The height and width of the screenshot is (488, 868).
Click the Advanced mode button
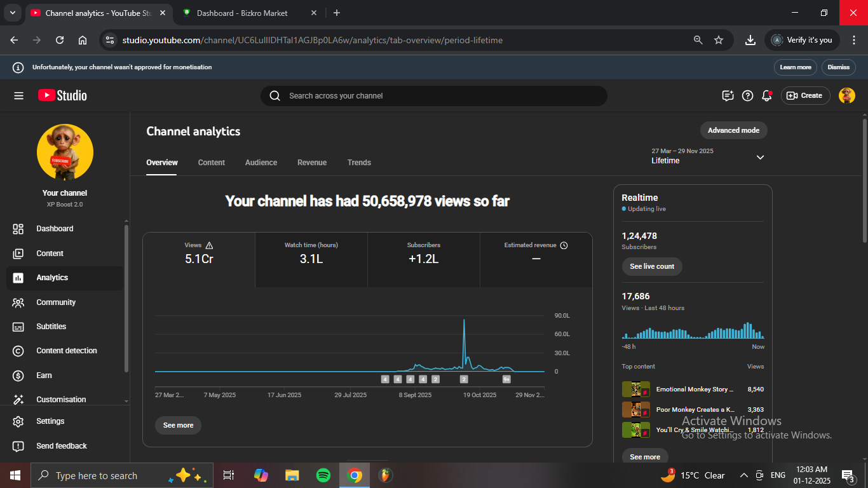[x=733, y=130]
